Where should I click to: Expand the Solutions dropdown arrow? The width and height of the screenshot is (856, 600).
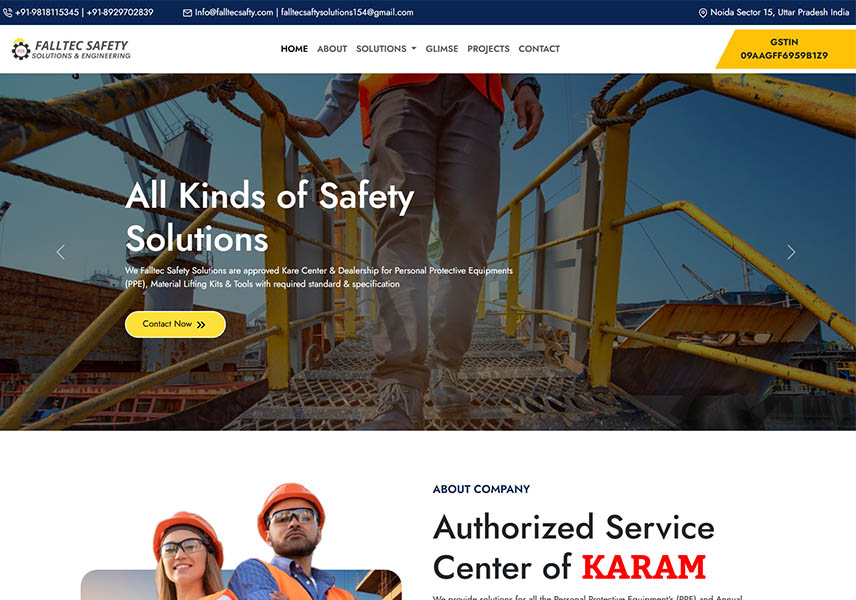click(x=413, y=49)
